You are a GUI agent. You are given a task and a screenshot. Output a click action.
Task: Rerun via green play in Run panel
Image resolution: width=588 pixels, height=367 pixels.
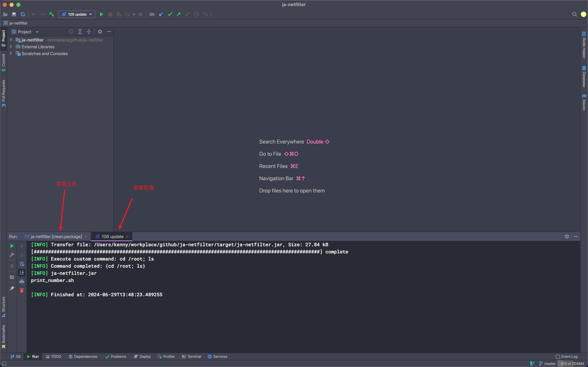point(12,246)
